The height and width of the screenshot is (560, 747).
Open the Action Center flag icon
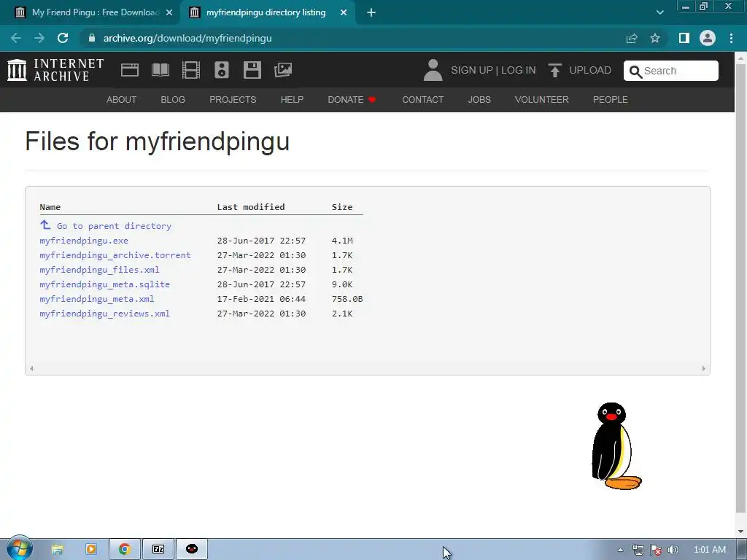[656, 550]
